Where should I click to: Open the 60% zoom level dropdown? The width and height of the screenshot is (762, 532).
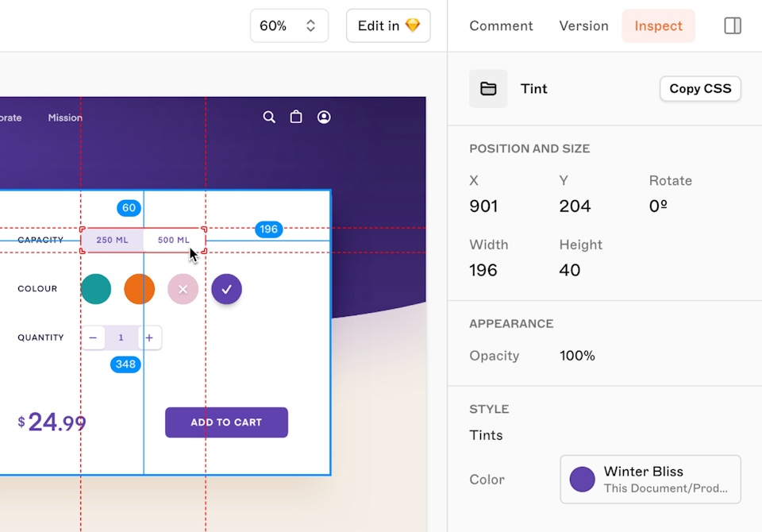coord(289,25)
